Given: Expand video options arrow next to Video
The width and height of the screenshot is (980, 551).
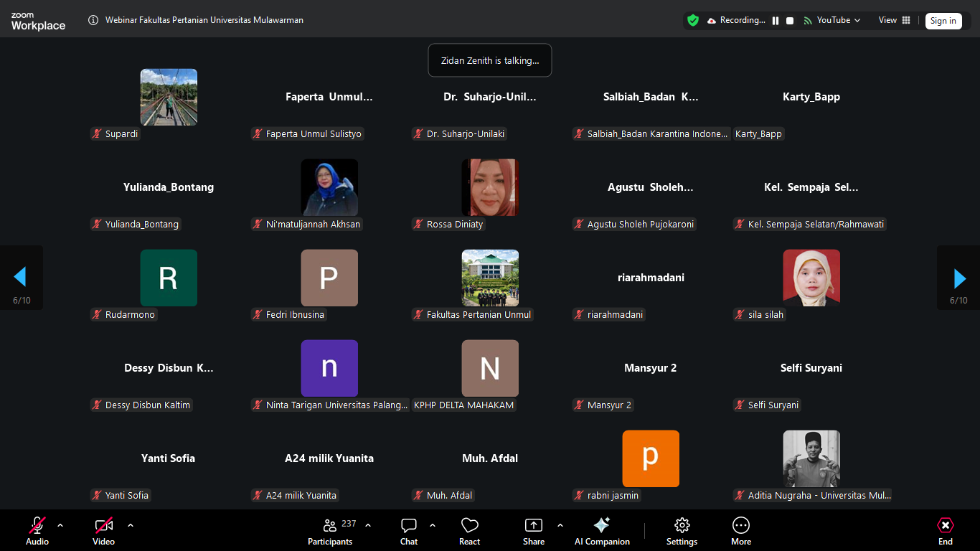Looking at the screenshot, I should point(131,525).
